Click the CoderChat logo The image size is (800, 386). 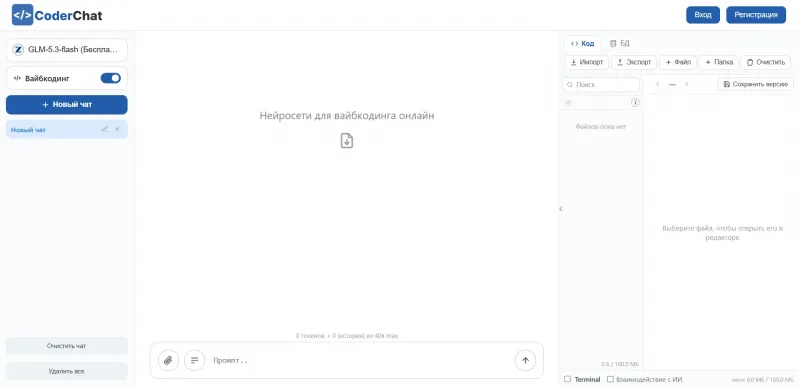[57, 15]
